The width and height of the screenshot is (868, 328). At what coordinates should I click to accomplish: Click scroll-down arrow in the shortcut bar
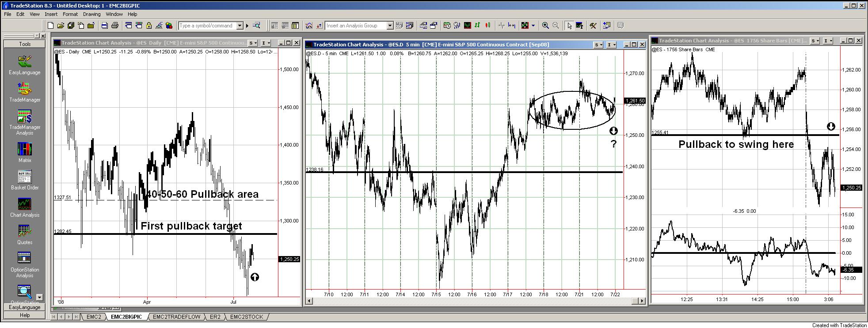click(x=39, y=297)
